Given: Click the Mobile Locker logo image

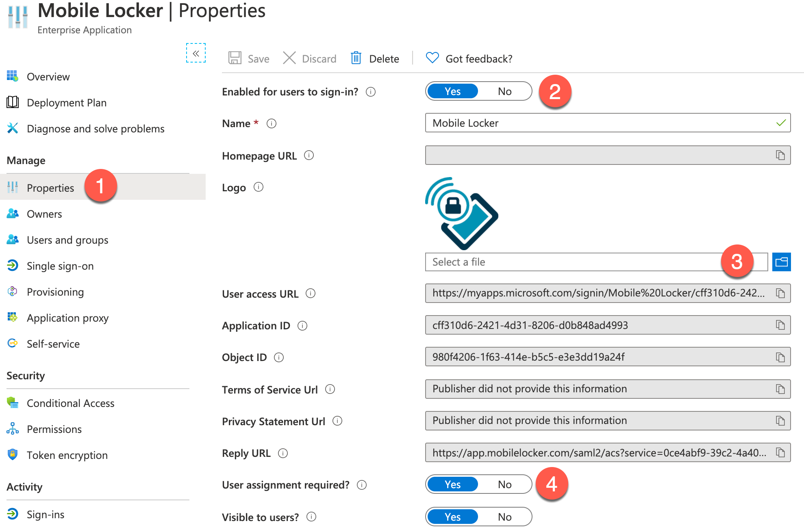Looking at the screenshot, I should [462, 213].
